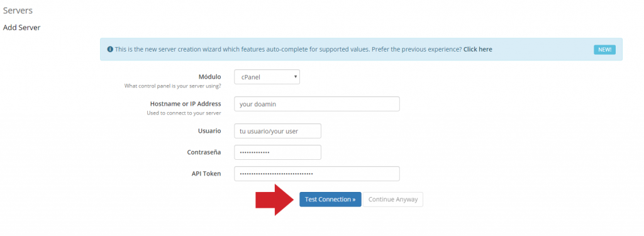
Task: Click the 'Hostname or IP Address' label
Action: pyautogui.click(x=186, y=104)
